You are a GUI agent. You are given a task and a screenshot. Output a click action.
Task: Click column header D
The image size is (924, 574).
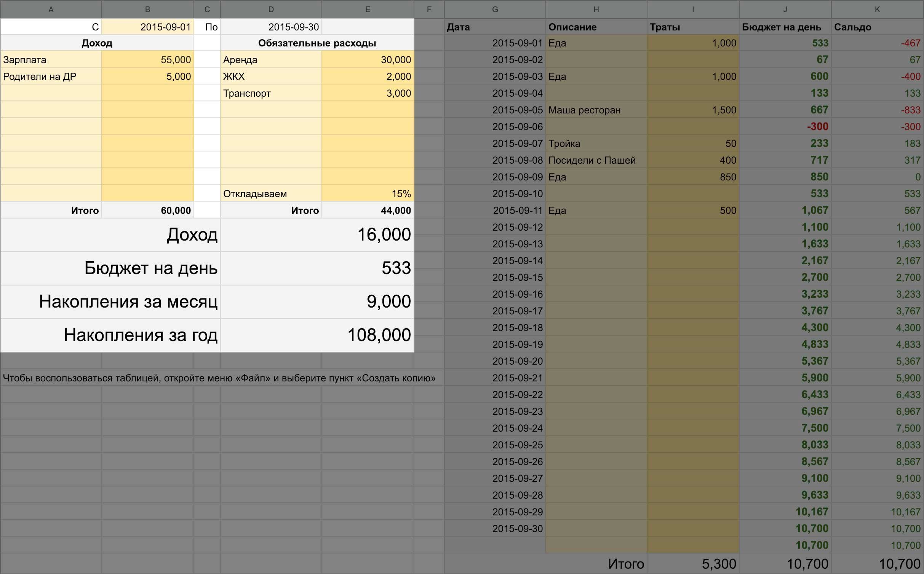[x=271, y=10]
